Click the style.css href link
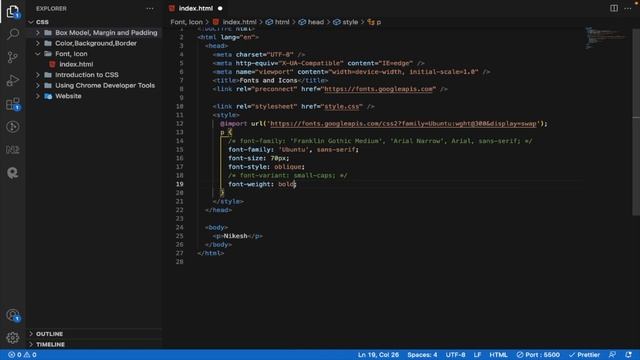 click(342, 107)
